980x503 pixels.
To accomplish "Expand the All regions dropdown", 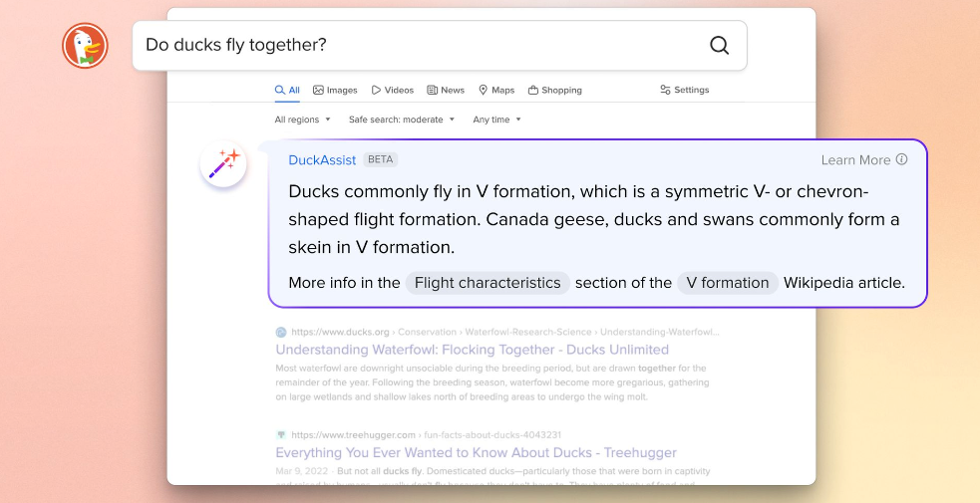I will pyautogui.click(x=302, y=120).
